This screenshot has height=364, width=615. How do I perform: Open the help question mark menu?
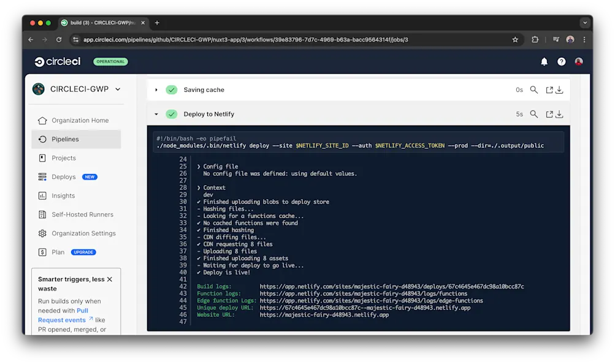click(561, 61)
